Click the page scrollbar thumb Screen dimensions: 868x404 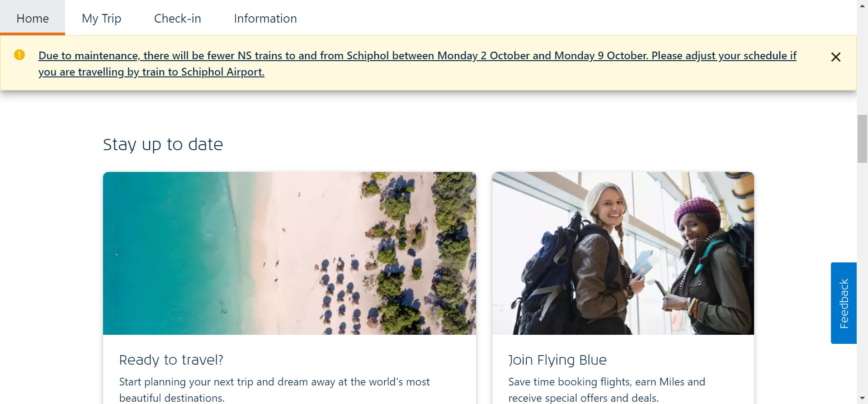click(x=862, y=139)
